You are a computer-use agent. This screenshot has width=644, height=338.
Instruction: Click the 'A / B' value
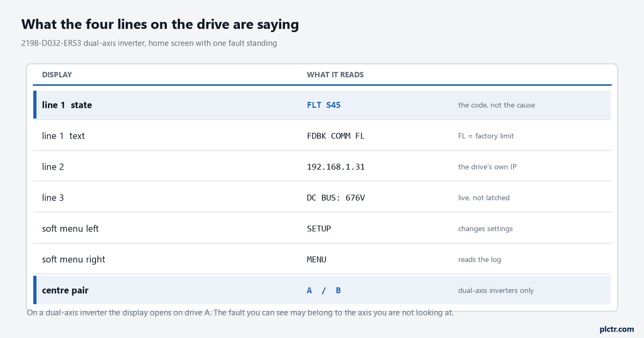point(324,290)
